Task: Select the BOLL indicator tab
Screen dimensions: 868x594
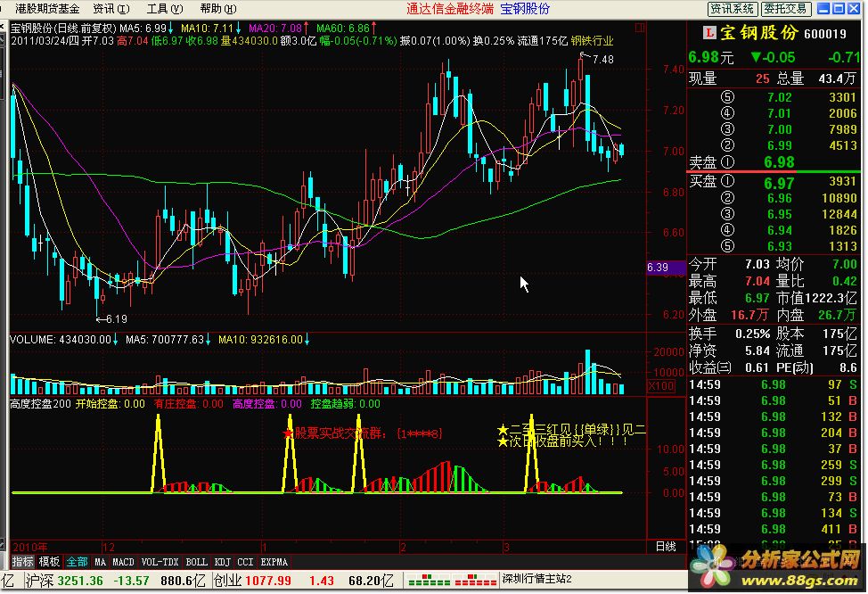Action: 197,562
